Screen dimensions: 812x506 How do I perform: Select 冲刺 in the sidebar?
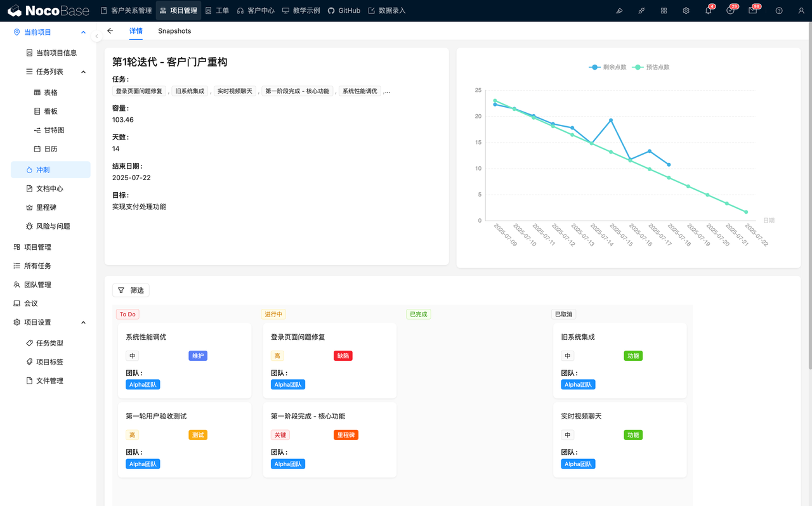(51, 170)
